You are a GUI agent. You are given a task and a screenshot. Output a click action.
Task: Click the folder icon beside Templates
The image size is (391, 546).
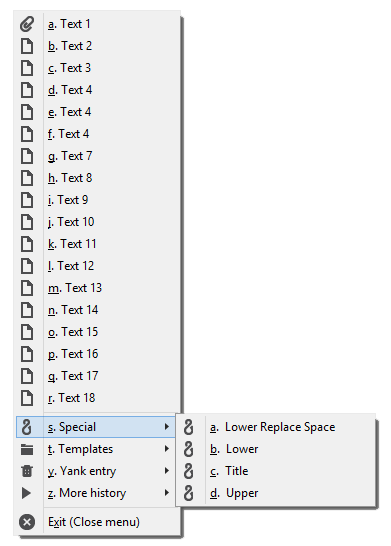(x=27, y=449)
